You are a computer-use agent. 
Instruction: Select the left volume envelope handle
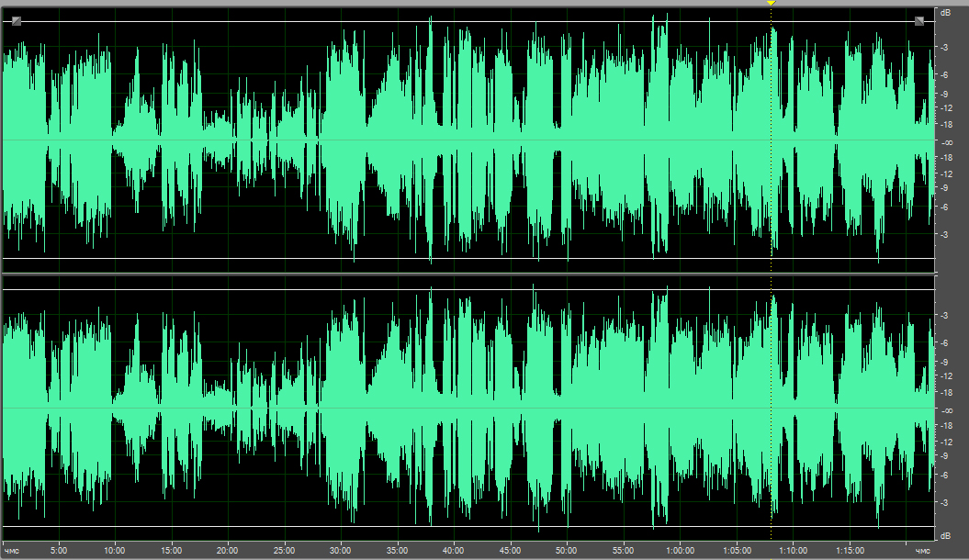coord(17,22)
